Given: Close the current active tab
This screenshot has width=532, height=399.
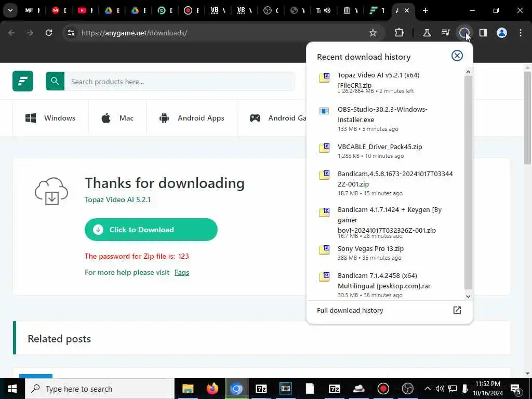Looking at the screenshot, I should click(x=407, y=10).
